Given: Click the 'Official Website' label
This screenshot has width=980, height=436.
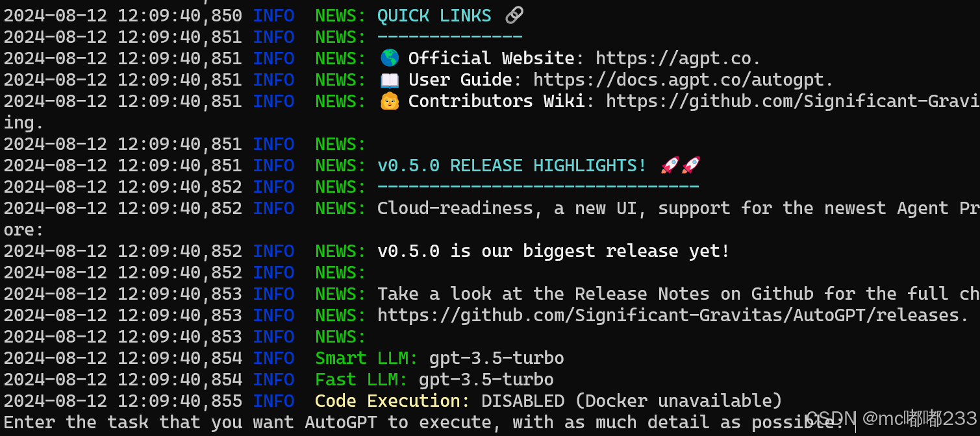Looking at the screenshot, I should click(491, 58).
